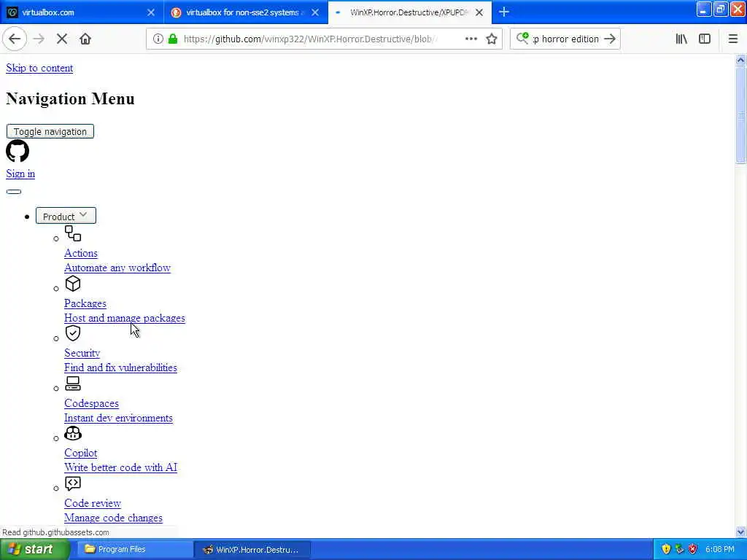Click the Packages cube icon

(x=73, y=284)
